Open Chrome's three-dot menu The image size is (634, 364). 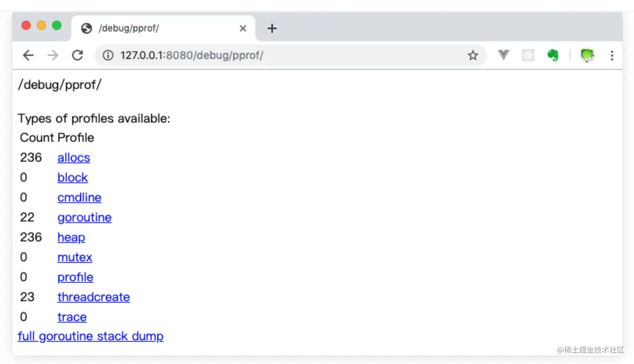[612, 55]
